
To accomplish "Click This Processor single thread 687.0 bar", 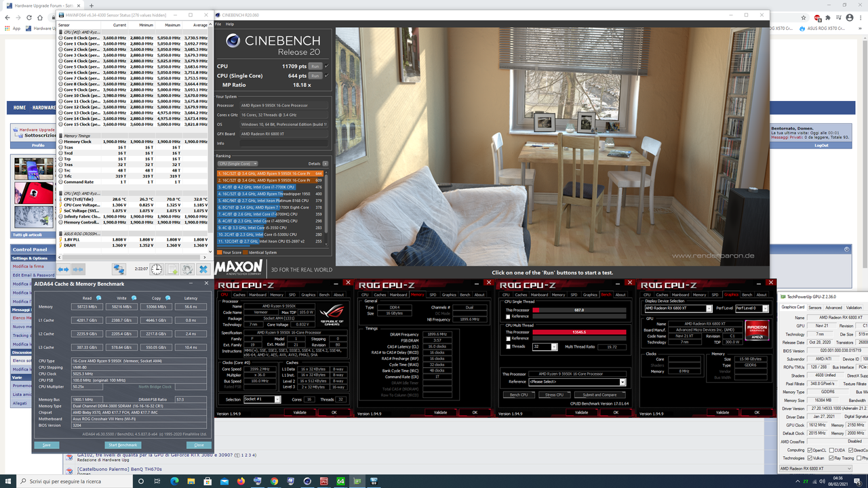I will [x=578, y=310].
